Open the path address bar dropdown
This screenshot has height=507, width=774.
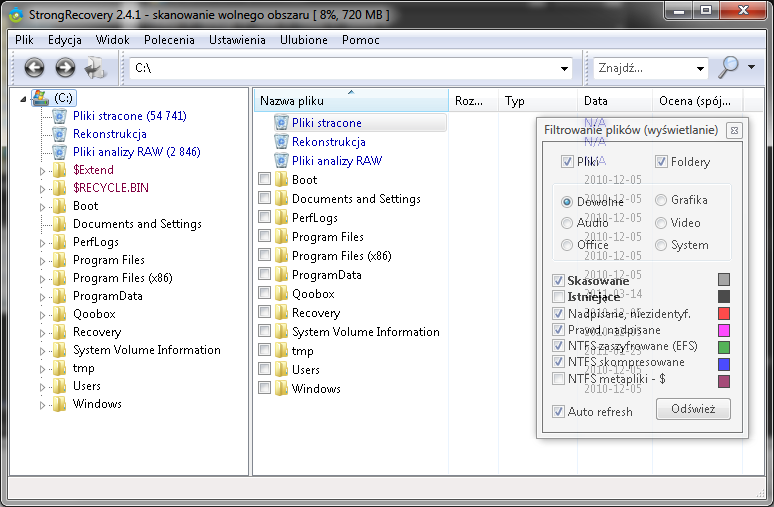[566, 68]
